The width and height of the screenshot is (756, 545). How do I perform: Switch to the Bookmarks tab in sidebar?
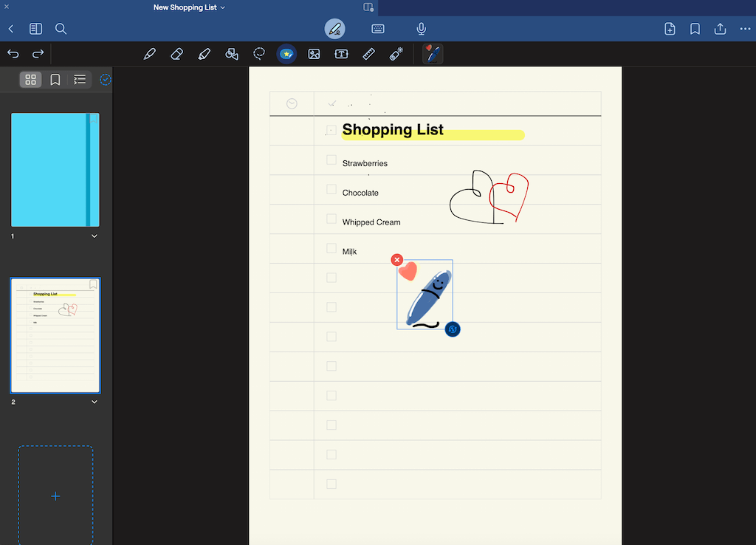[55, 79]
